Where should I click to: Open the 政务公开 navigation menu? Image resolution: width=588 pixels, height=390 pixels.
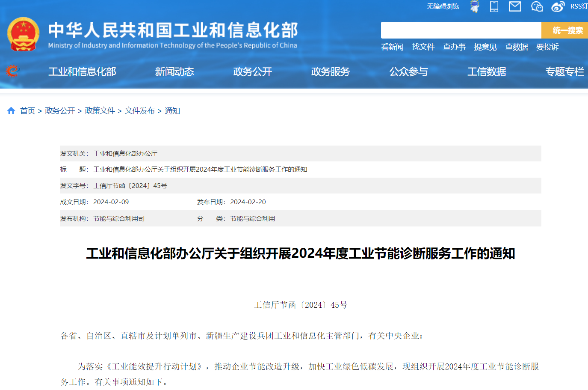(x=252, y=71)
